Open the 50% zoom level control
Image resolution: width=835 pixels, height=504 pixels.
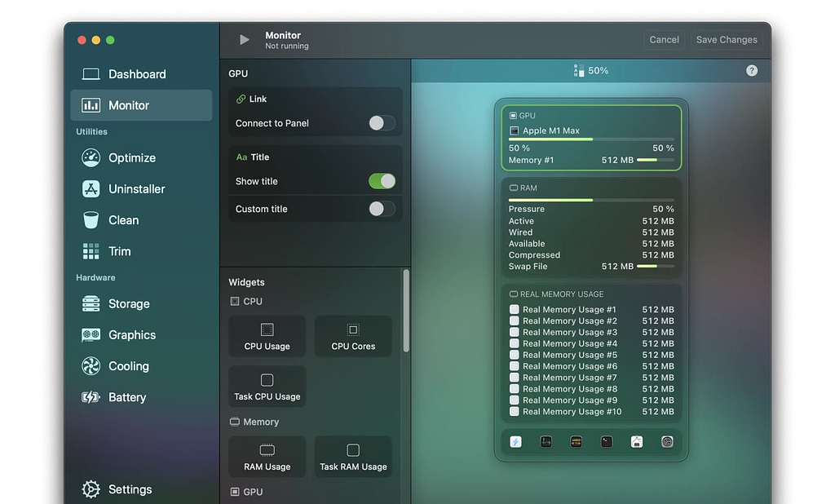591,71
